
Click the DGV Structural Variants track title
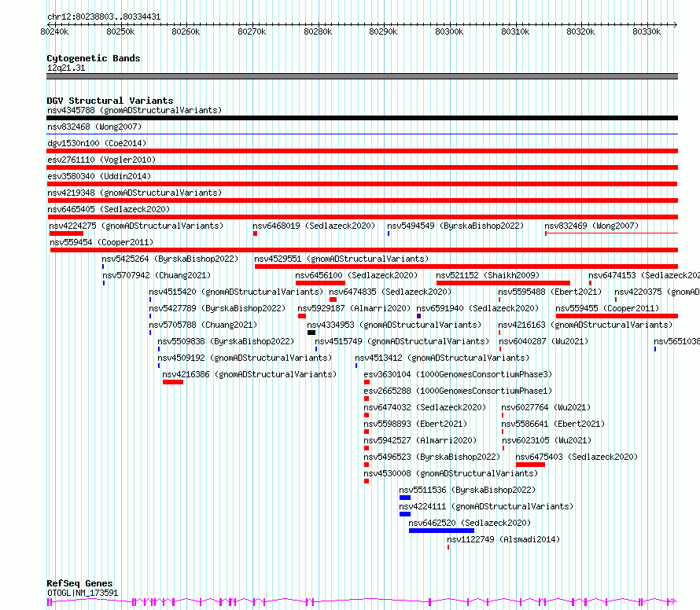110,101
